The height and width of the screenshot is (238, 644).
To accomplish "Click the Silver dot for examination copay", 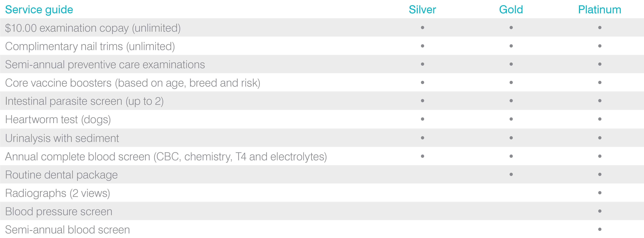I will pos(423,28).
